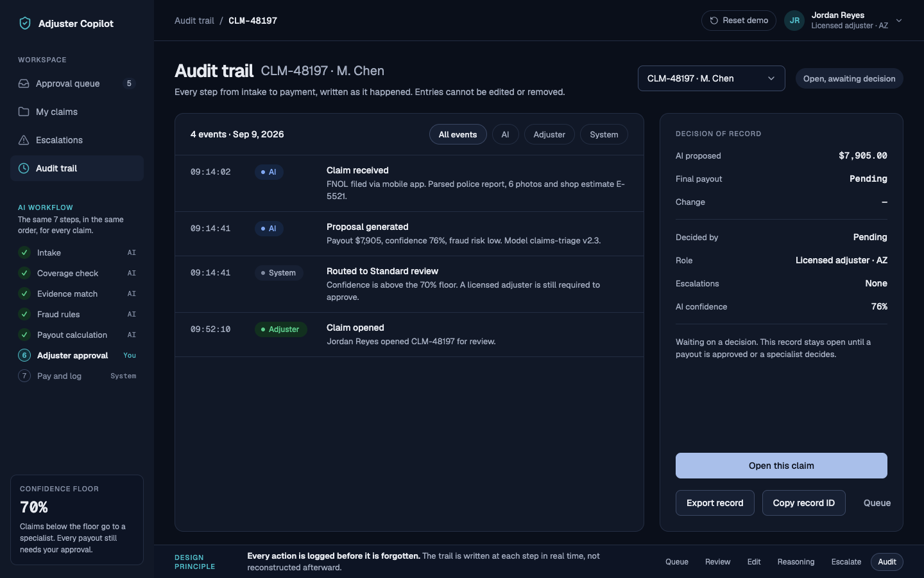This screenshot has width=924, height=578.
Task: Click the Queue link beside Copy record ID
Action: tap(877, 503)
